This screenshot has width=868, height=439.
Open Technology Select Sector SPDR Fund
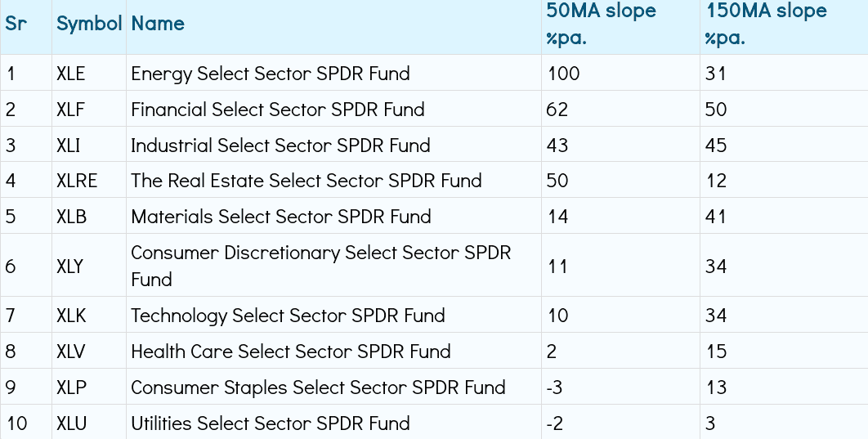[x=288, y=316]
